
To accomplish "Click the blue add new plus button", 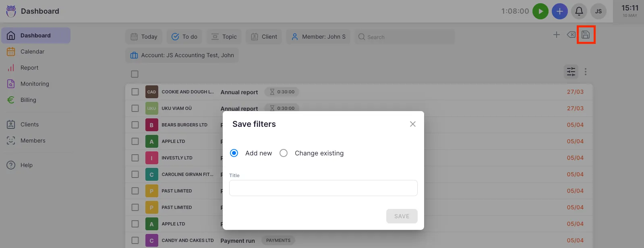I will tap(559, 11).
